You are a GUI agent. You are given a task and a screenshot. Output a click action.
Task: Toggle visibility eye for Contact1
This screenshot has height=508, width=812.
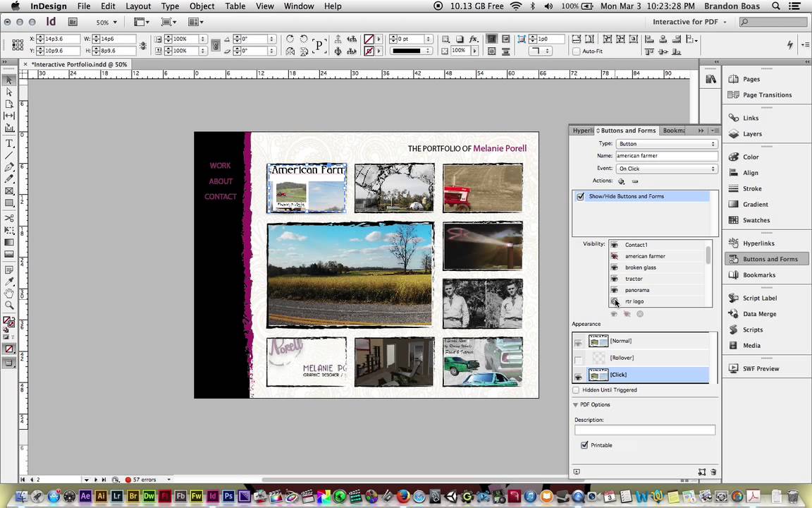click(614, 245)
